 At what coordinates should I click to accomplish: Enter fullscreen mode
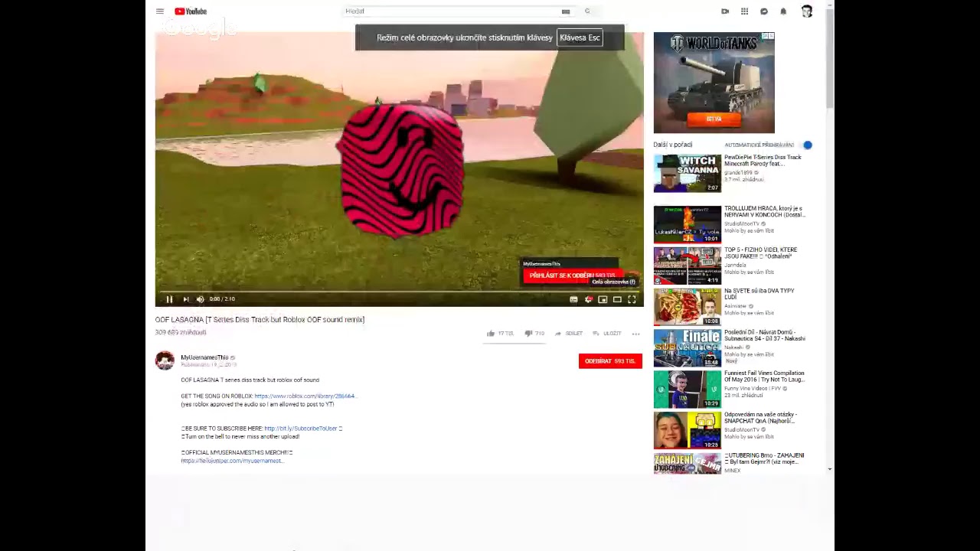click(632, 299)
